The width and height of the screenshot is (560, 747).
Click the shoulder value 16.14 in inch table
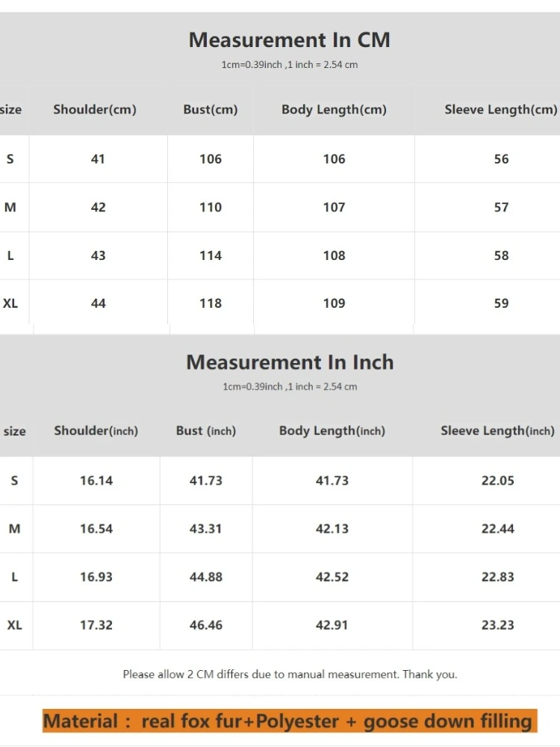[96, 481]
